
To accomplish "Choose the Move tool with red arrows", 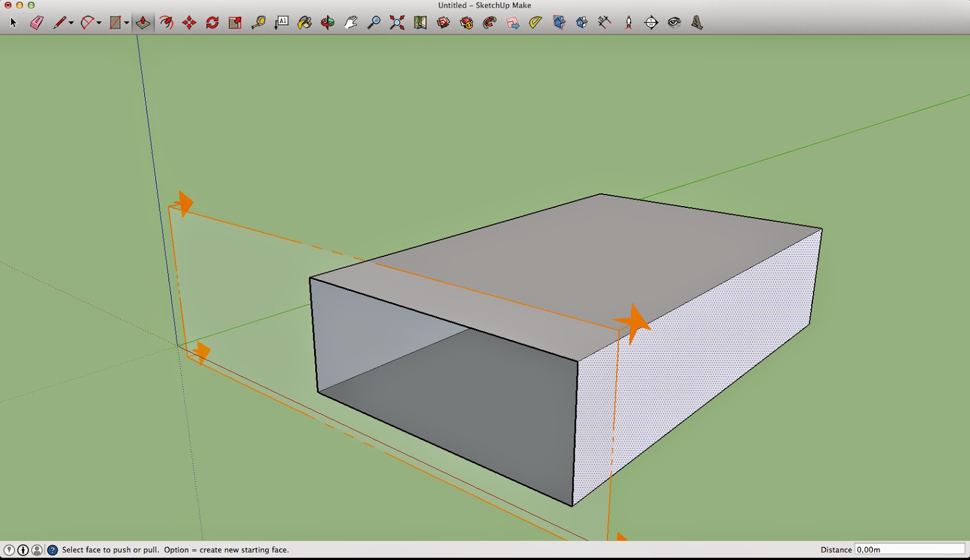I will [x=189, y=23].
